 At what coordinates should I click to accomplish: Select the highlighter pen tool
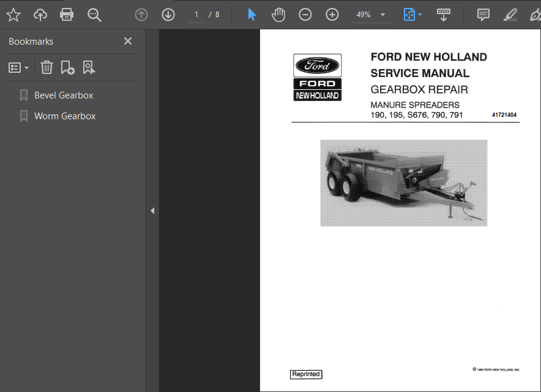point(509,15)
